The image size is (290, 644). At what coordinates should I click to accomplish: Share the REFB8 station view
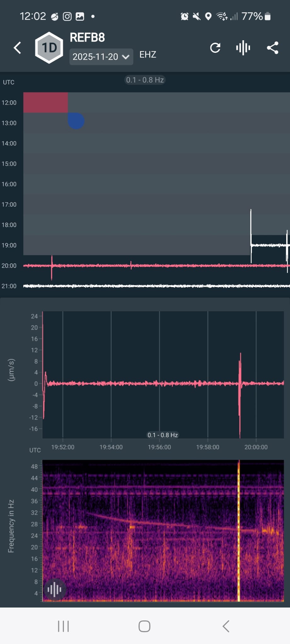tap(272, 48)
